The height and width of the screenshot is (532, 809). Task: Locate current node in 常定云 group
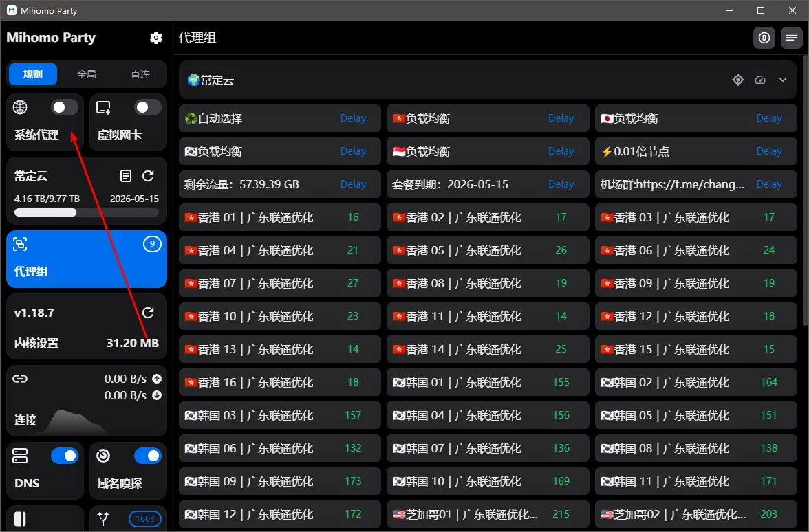737,80
